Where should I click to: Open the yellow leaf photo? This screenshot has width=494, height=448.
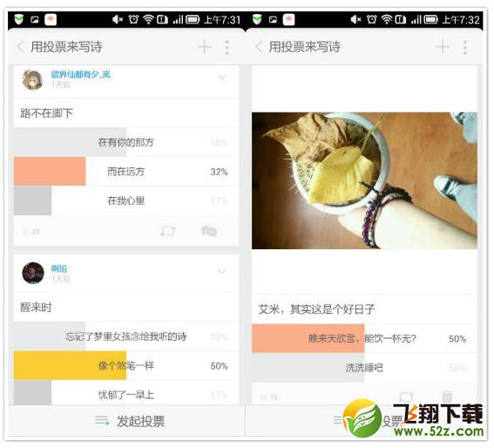point(364,180)
